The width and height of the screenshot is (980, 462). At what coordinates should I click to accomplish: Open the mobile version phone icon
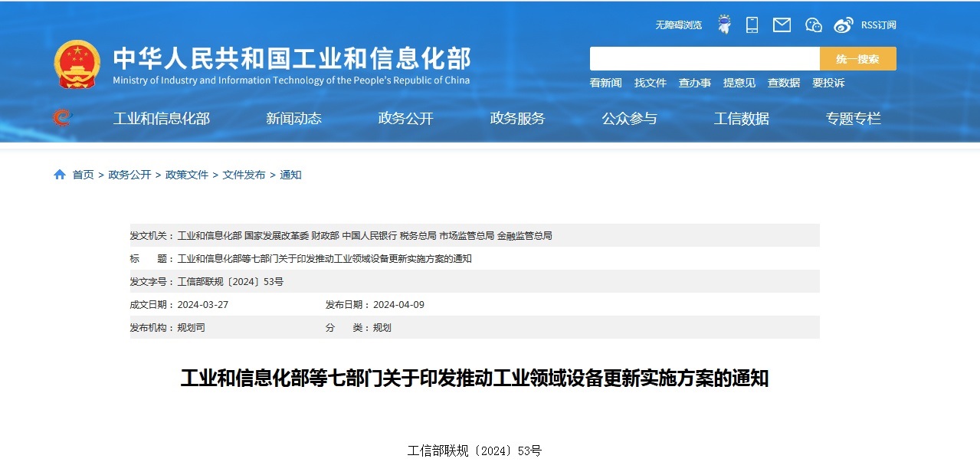point(752,25)
